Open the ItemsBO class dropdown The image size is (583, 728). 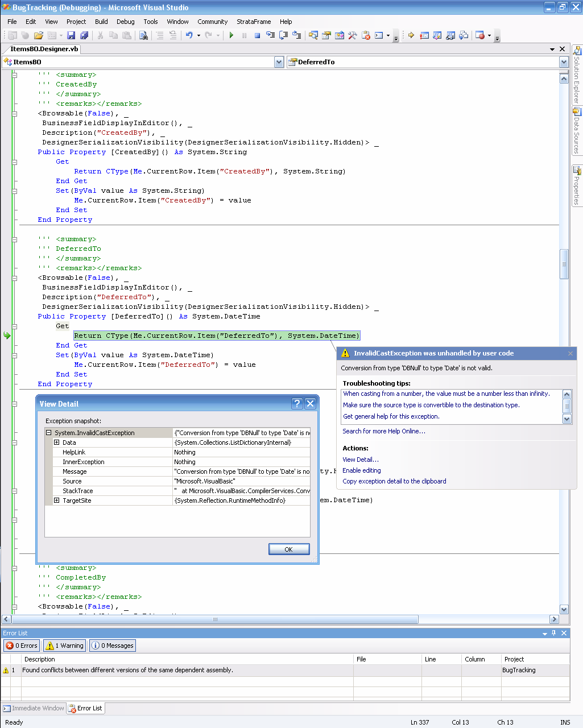279,62
